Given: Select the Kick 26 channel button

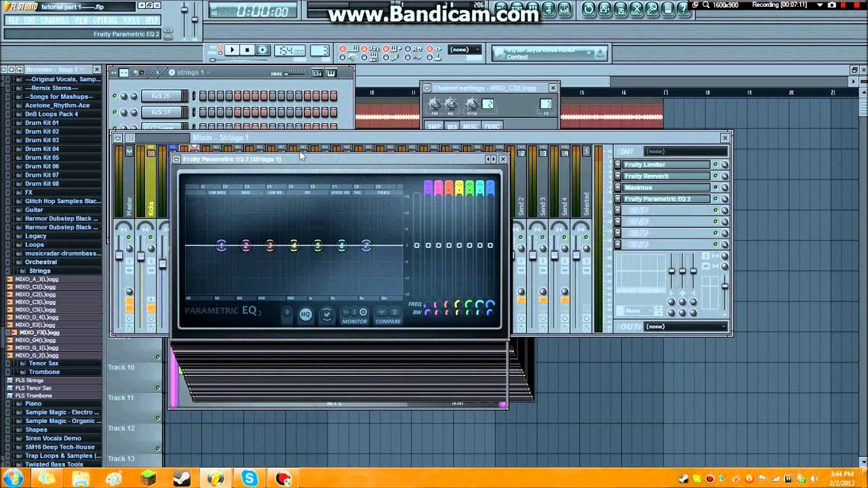Looking at the screenshot, I should 165,96.
